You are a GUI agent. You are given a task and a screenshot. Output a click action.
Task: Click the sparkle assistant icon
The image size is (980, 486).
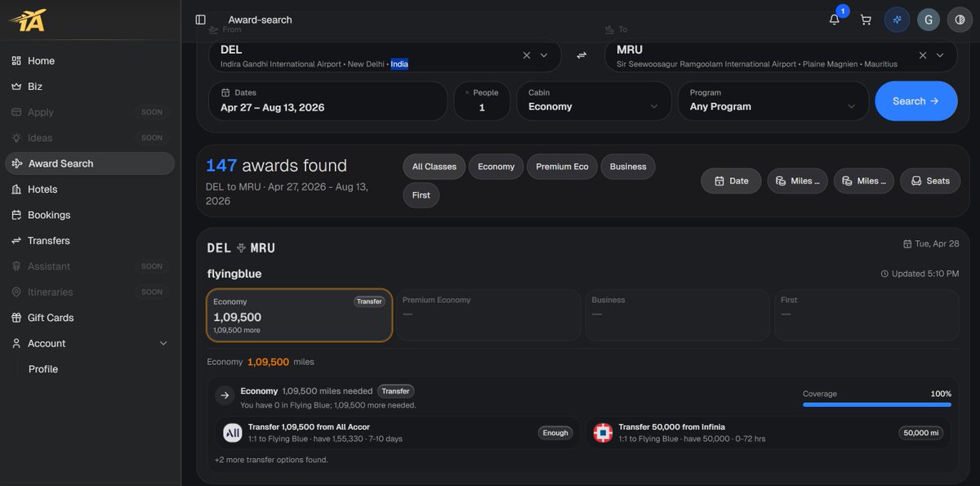pyautogui.click(x=897, y=20)
